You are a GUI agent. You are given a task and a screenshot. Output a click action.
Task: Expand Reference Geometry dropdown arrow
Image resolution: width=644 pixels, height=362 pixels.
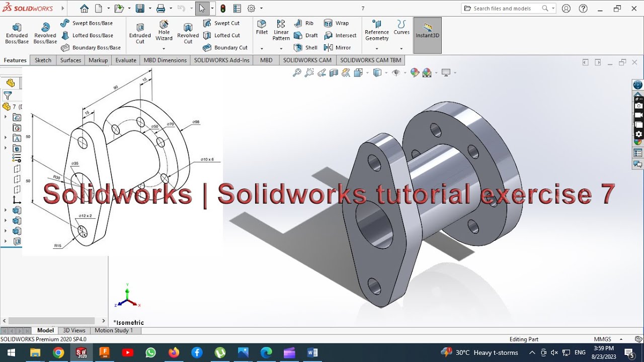tap(377, 49)
